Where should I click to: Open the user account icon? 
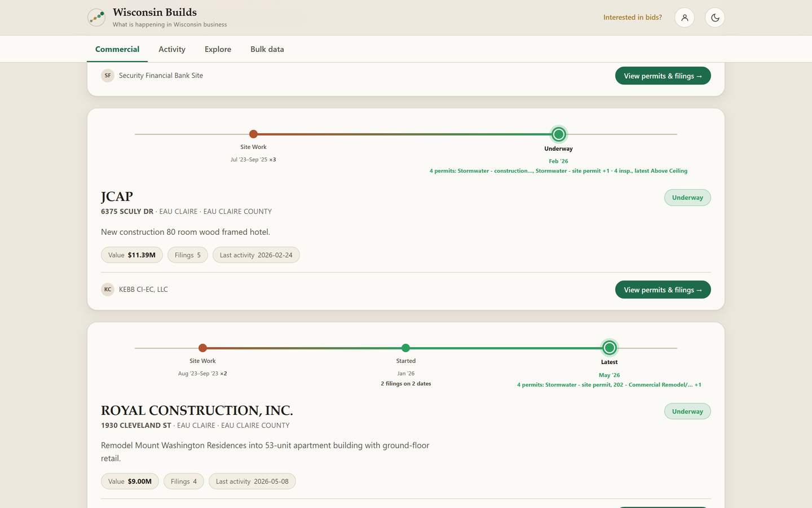point(685,17)
